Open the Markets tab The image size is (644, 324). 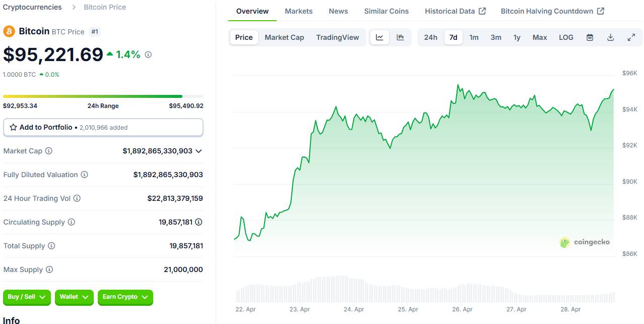[x=298, y=11]
